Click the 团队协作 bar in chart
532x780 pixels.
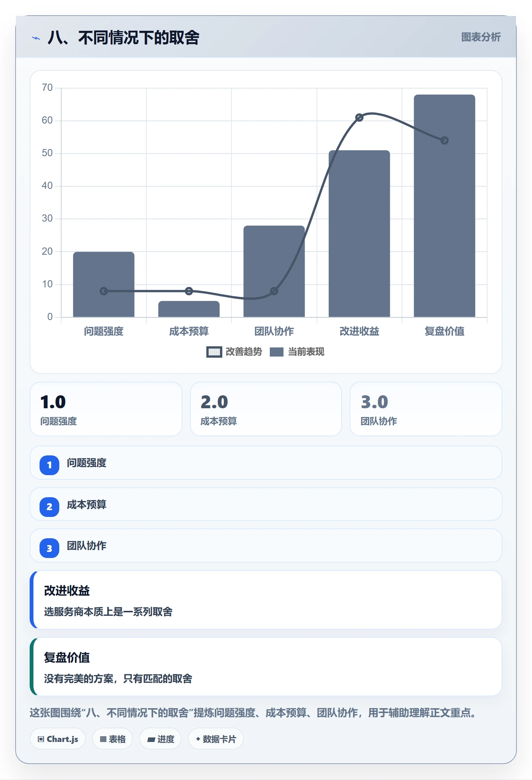(274, 271)
